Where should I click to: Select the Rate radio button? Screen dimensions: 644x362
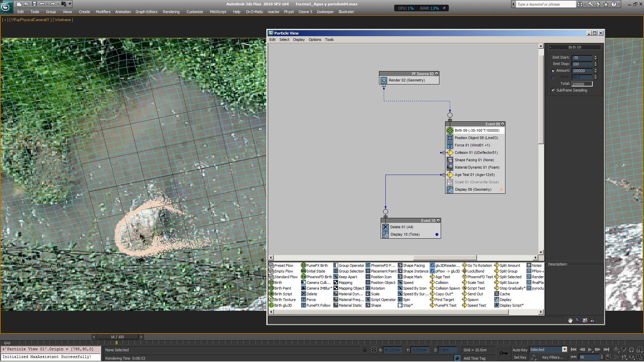(553, 77)
